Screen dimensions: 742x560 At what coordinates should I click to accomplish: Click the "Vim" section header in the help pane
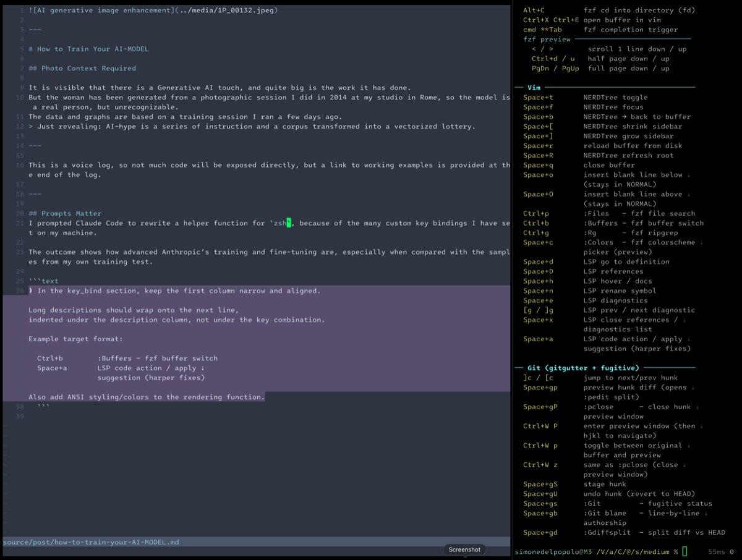(x=534, y=88)
